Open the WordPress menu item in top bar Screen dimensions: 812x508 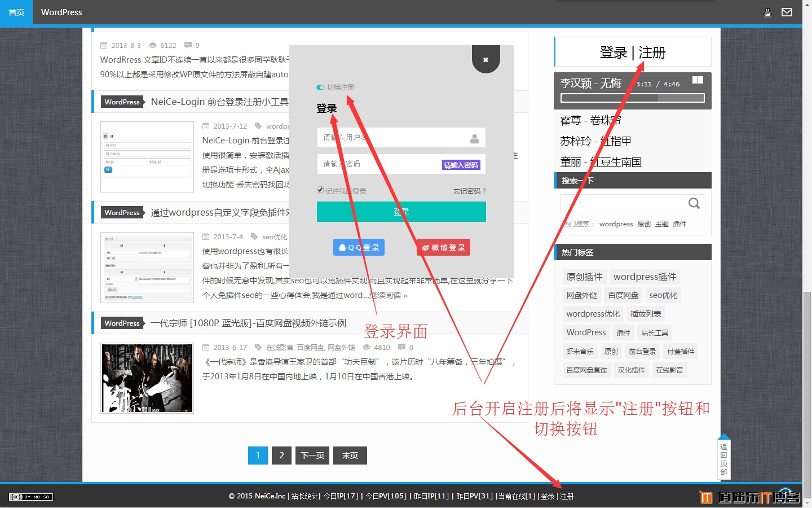61,12
